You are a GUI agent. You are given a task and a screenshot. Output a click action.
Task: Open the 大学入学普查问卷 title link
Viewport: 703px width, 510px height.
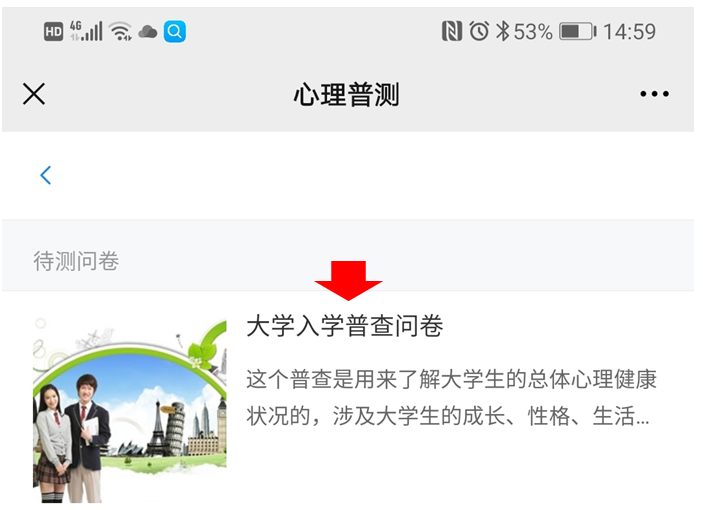[x=345, y=326]
